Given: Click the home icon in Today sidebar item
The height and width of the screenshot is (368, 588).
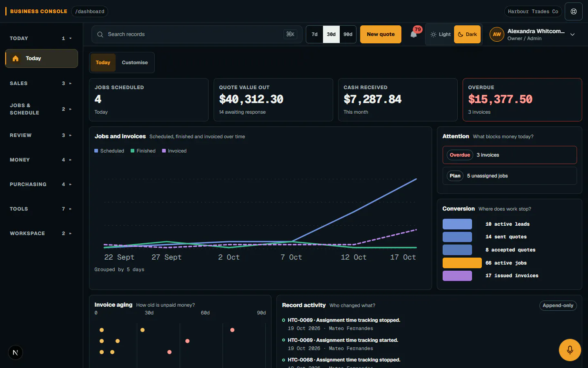Looking at the screenshot, I should click(16, 58).
